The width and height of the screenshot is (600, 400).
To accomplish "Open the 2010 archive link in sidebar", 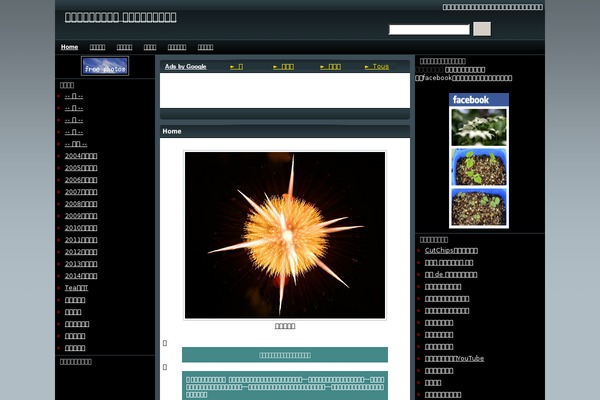I will click(81, 228).
